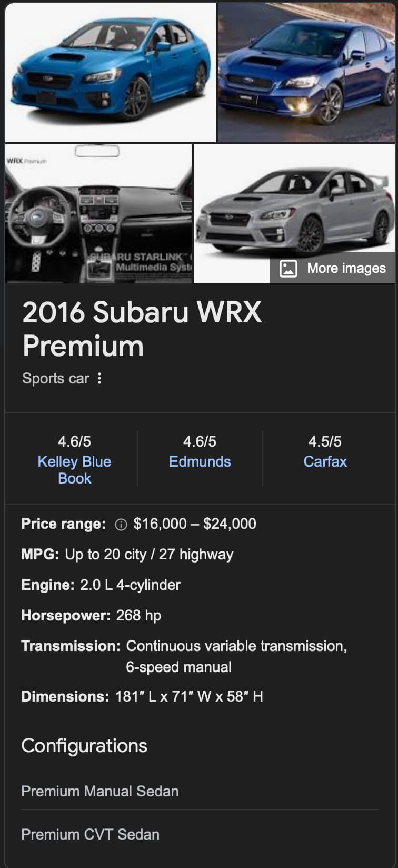Click the Configurations section heading
This screenshot has width=398, height=868.
pos(84,746)
